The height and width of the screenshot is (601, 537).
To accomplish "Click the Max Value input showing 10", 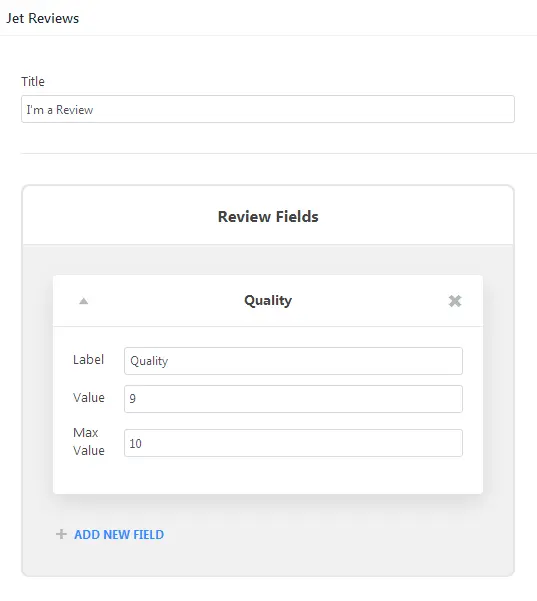I will click(293, 443).
